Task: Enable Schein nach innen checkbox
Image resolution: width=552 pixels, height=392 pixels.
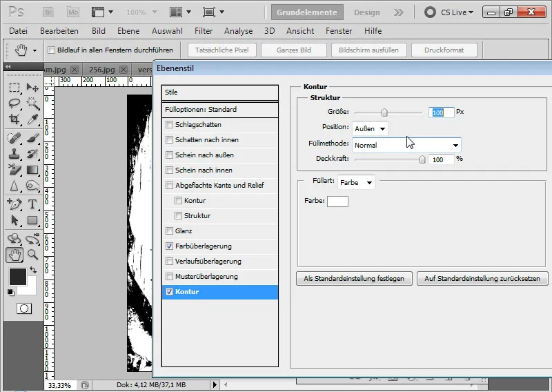Action: 169,170
